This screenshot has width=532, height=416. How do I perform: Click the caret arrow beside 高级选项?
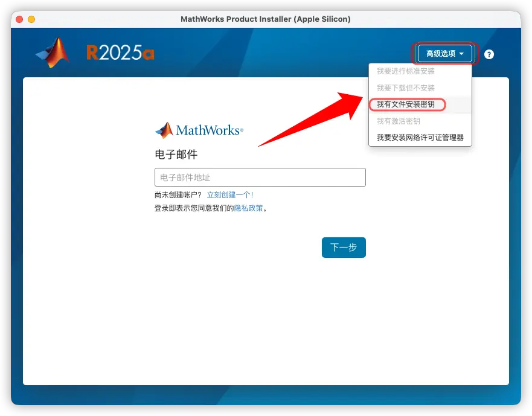coord(461,54)
